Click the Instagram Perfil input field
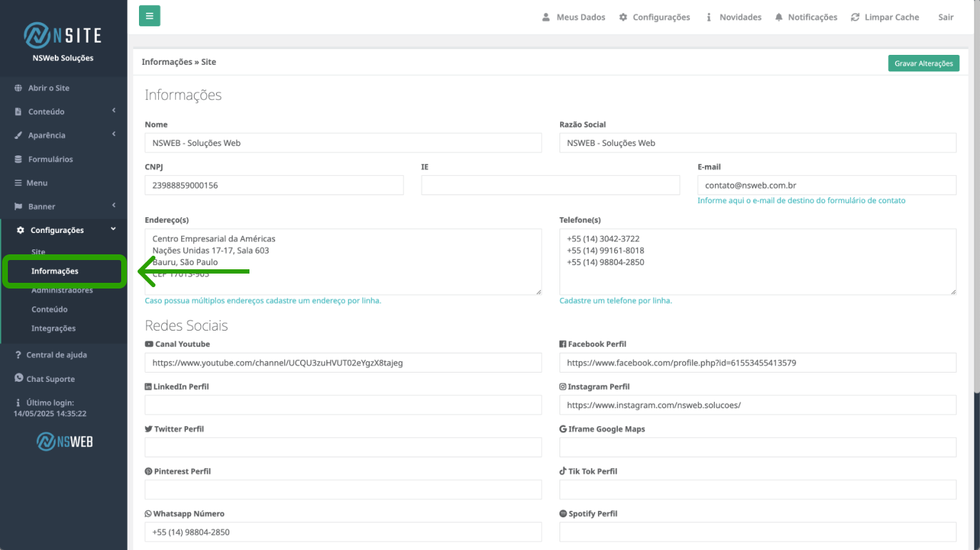The height and width of the screenshot is (550, 980). coord(758,405)
